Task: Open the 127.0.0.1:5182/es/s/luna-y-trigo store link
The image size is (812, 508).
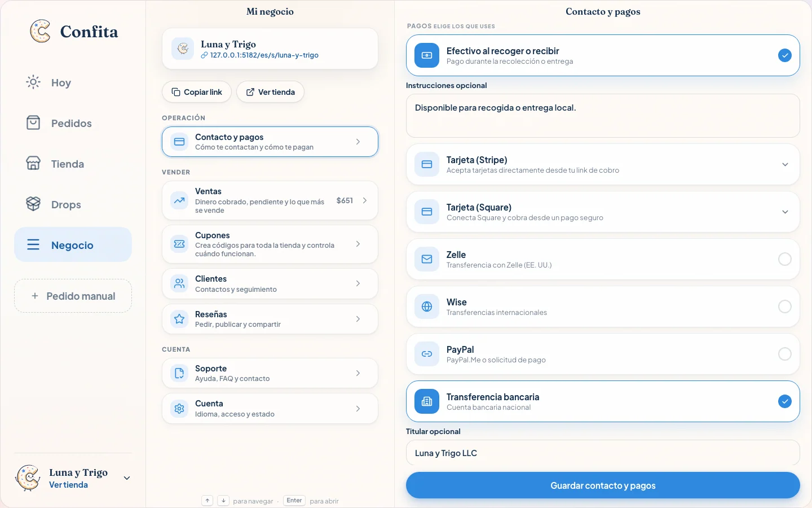Action: click(259, 55)
